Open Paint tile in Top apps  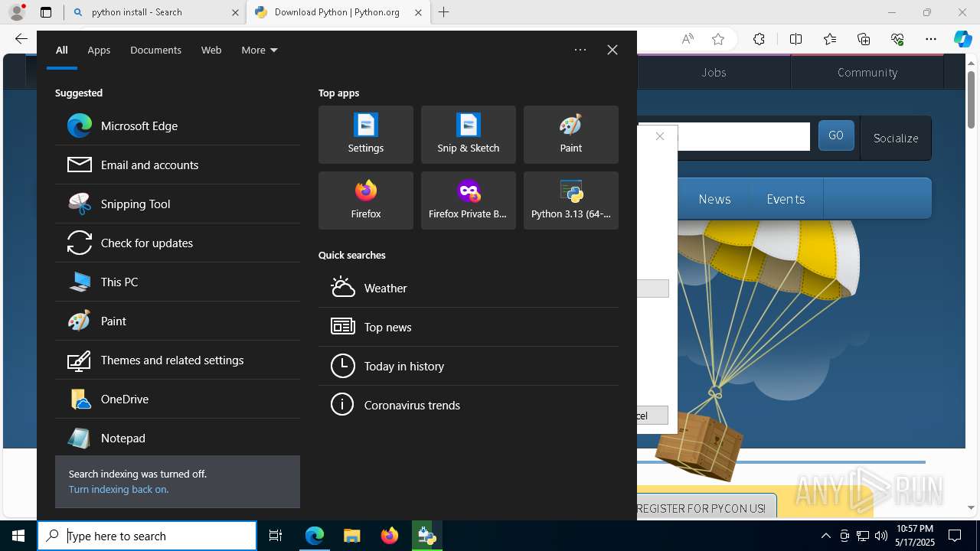pyautogui.click(x=571, y=135)
